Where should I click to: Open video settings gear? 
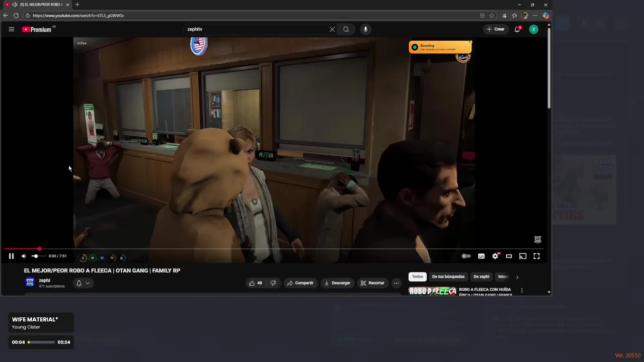pyautogui.click(x=495, y=256)
